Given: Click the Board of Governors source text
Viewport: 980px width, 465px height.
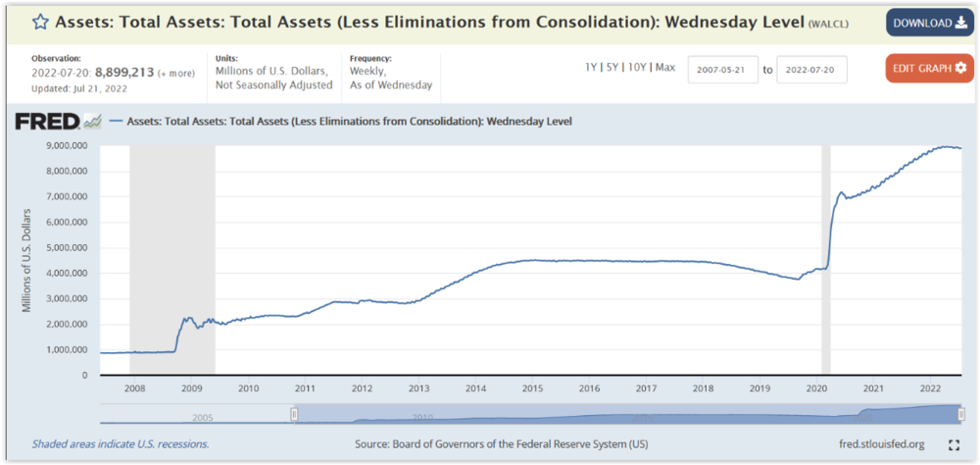Looking at the screenshot, I should pyautogui.click(x=501, y=444).
